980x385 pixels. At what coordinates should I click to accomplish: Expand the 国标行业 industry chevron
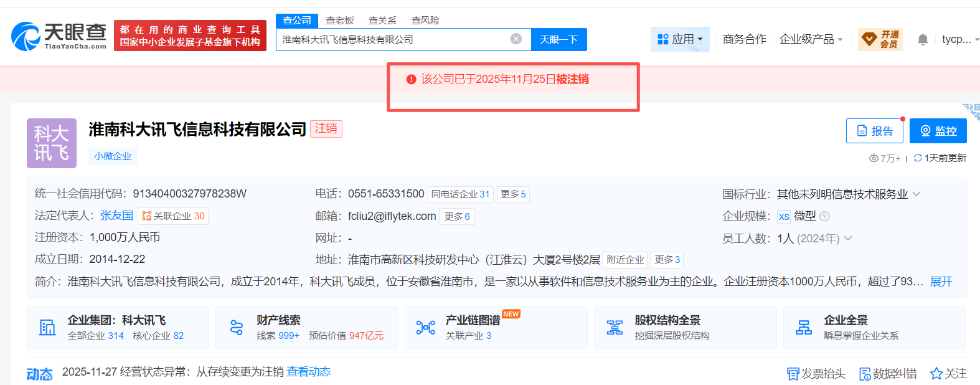coord(916,194)
